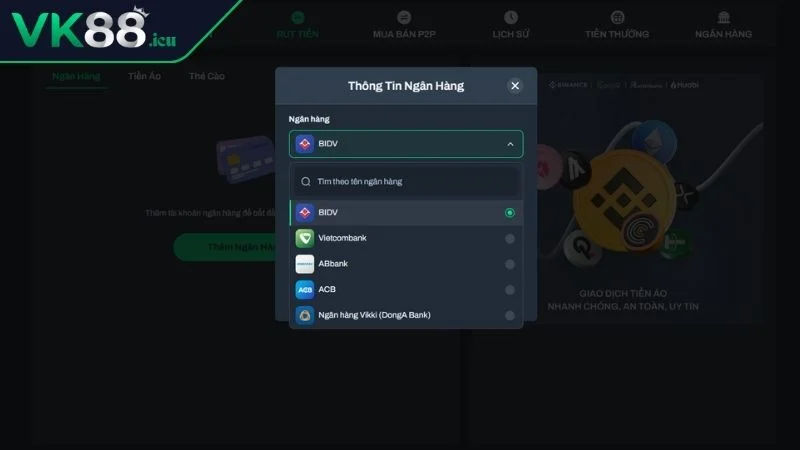
Task: Click the ABbank logo icon
Action: (x=305, y=264)
